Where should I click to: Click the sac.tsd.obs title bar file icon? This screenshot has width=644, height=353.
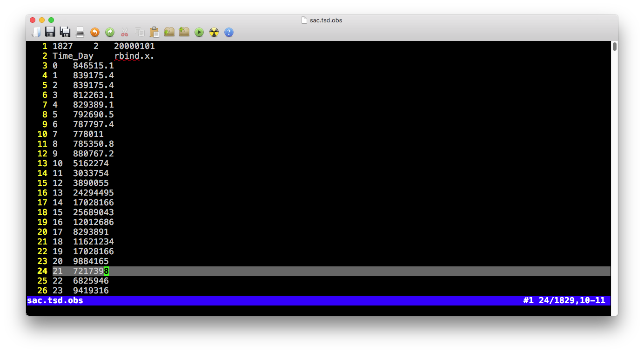(304, 20)
